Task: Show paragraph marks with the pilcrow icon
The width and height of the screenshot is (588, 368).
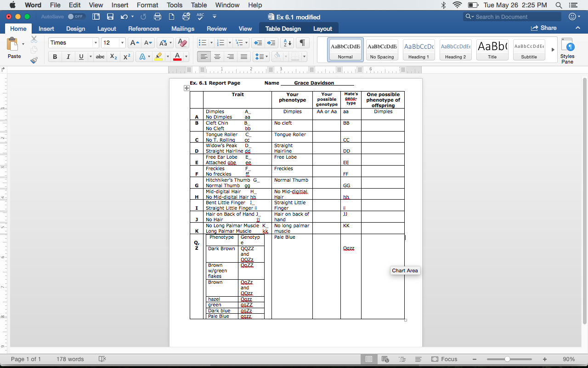Action: click(x=302, y=42)
